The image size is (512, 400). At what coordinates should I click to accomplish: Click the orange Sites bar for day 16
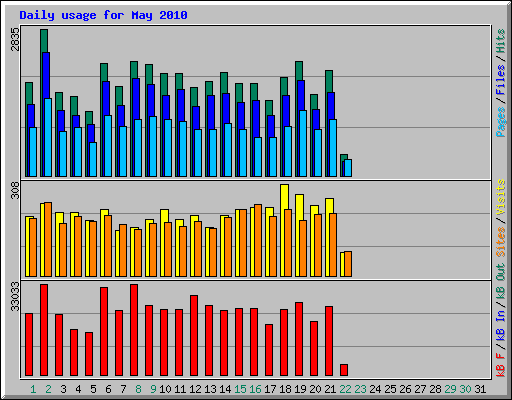[258, 240]
